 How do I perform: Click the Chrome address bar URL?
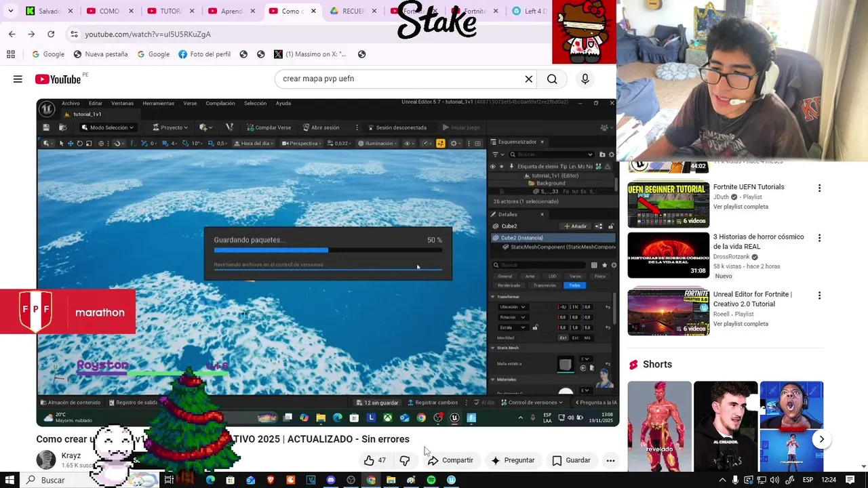click(x=148, y=34)
